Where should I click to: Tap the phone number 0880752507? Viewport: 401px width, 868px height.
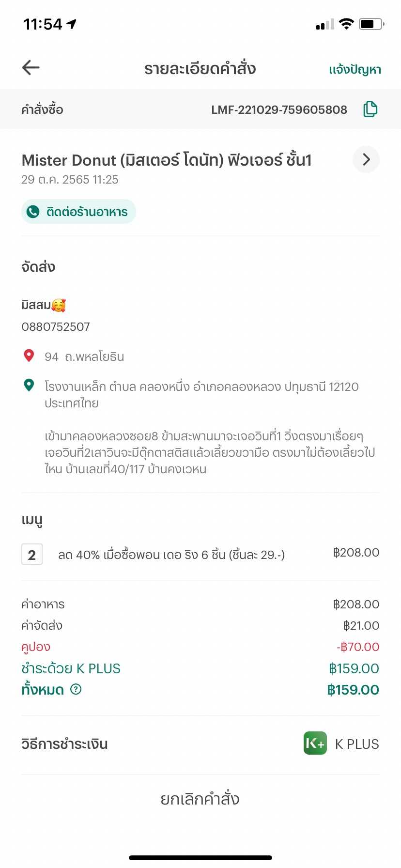click(x=56, y=327)
